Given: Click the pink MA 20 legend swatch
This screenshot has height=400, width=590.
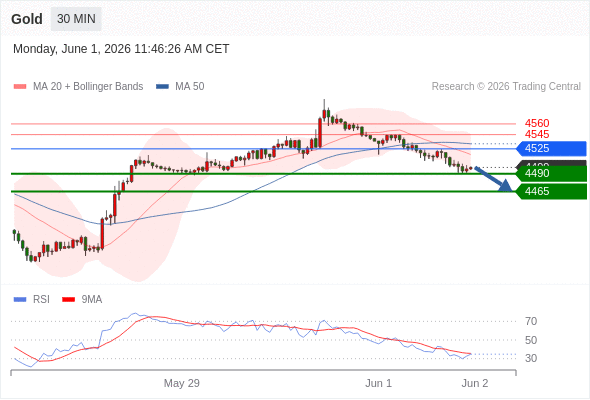Looking at the screenshot, I should 20,87.
